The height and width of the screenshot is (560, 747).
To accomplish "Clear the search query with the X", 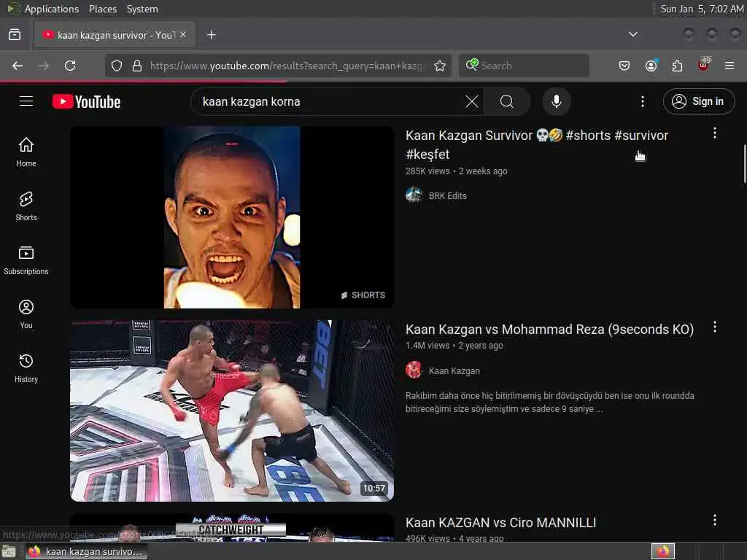I will coord(472,101).
